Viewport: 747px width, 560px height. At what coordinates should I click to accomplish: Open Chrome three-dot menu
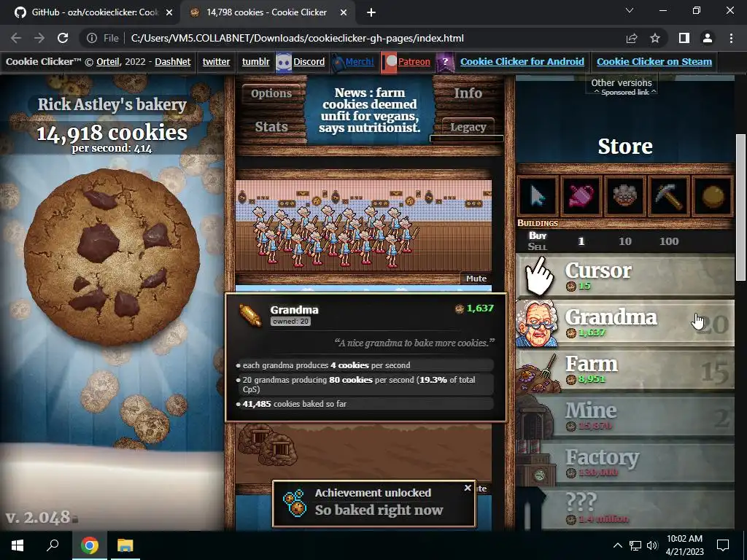tap(731, 38)
